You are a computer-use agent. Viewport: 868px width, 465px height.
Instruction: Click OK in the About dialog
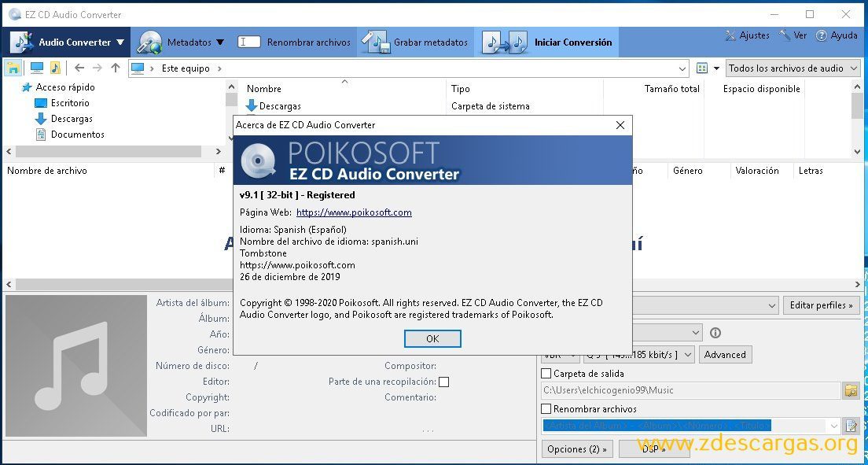tap(432, 338)
